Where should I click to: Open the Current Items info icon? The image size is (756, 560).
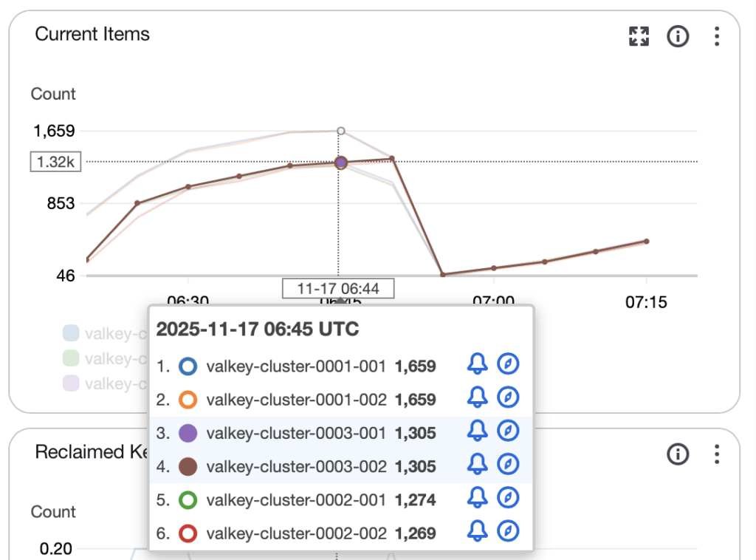678,36
